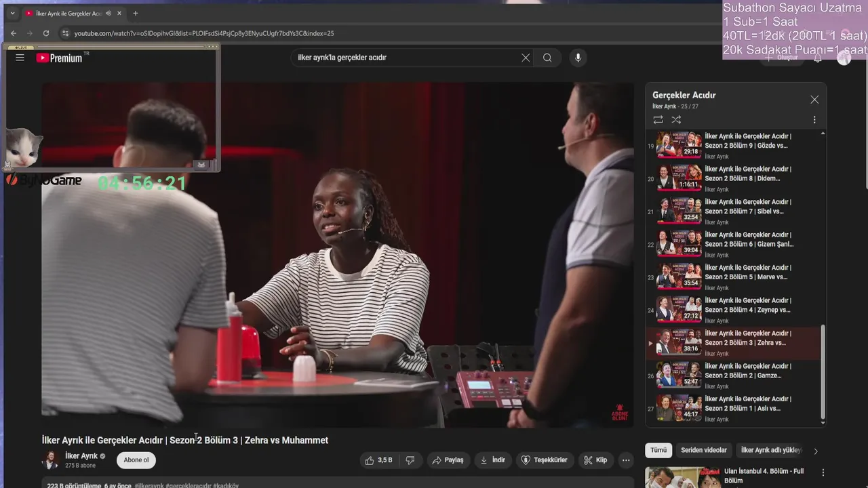The width and height of the screenshot is (868, 488).
Task: Toggle playlist shuffle
Action: click(676, 119)
